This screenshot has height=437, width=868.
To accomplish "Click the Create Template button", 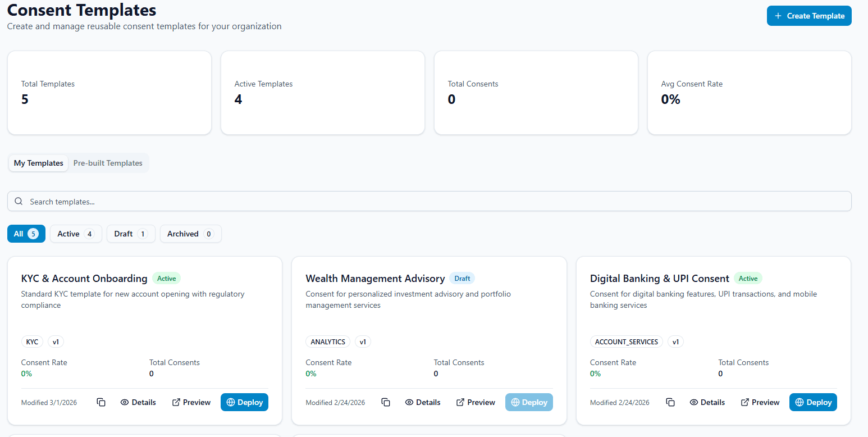I will pyautogui.click(x=809, y=16).
